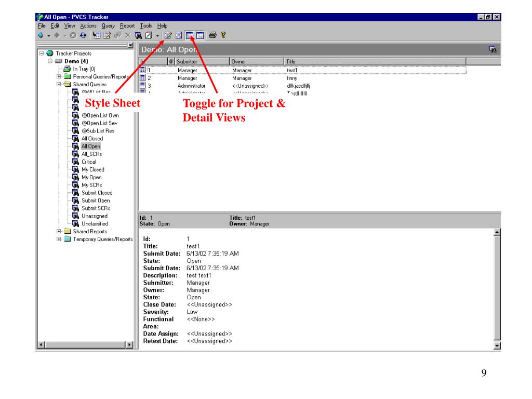Select the @Open List Sev query
The image size is (532, 399).
tap(99, 123)
